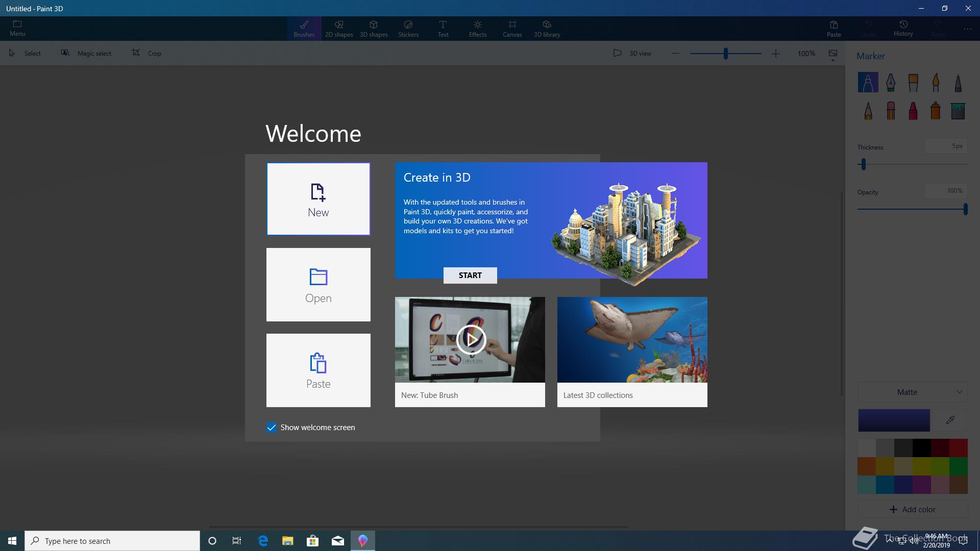Select the Pixel pen brush
The image size is (980, 551).
pos(958,82)
